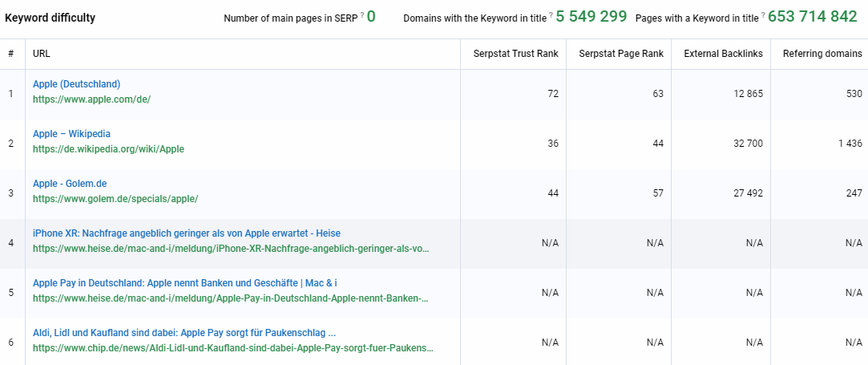Click the Serpstat Trust Rank column header
The height and width of the screenshot is (365, 868).
point(516,54)
